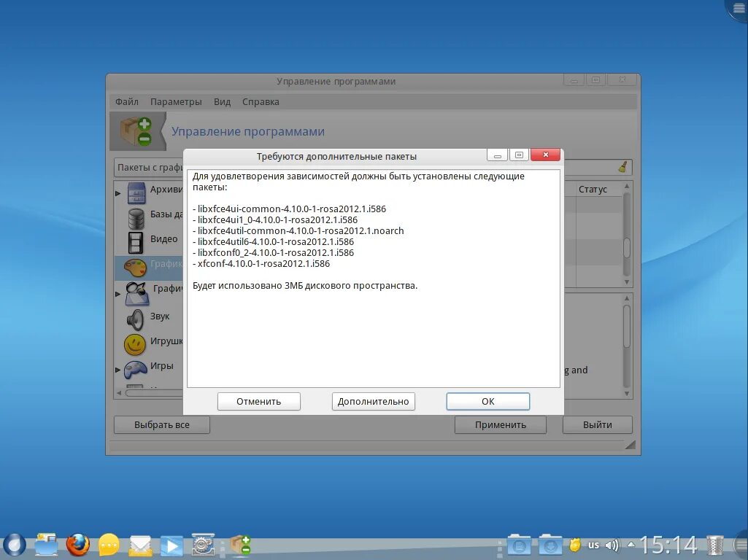Minimize the additional packages dialog
Image resolution: width=748 pixels, height=560 pixels.
point(497,155)
